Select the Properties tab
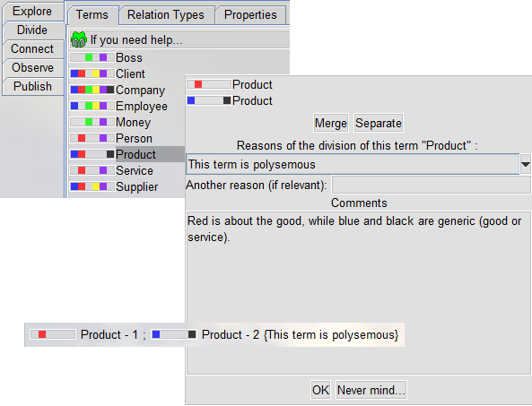 pyautogui.click(x=250, y=15)
